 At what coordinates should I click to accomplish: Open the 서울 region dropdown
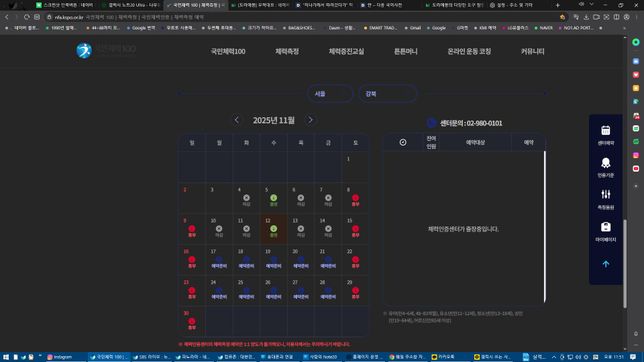[330, 94]
